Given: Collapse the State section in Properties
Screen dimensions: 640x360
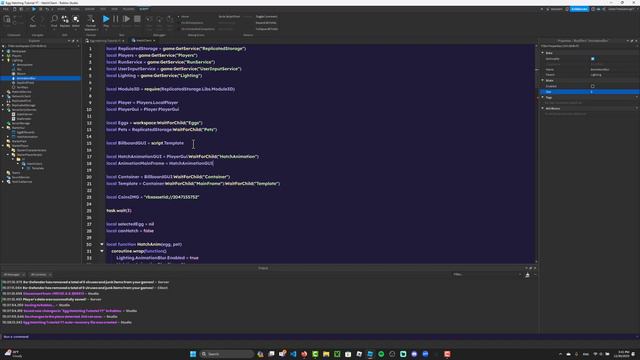Looking at the screenshot, I should tap(543, 80).
